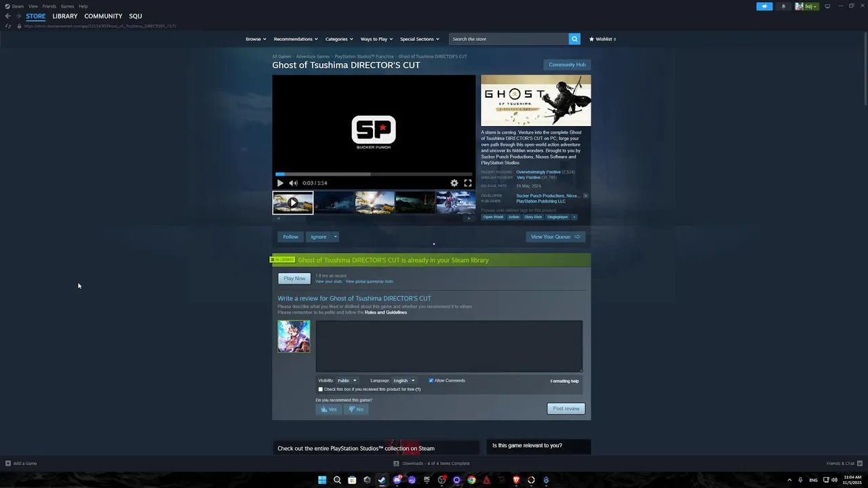This screenshot has width=868, height=488.
Task: Open the View menu
Action: 33,6
